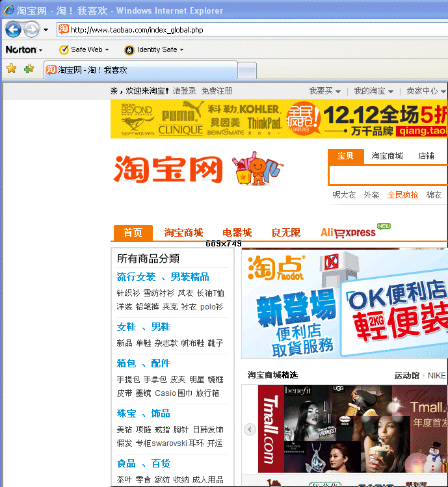448x487 pixels.
Task: Open the 我要买 dropdown menu
Action: [324, 91]
